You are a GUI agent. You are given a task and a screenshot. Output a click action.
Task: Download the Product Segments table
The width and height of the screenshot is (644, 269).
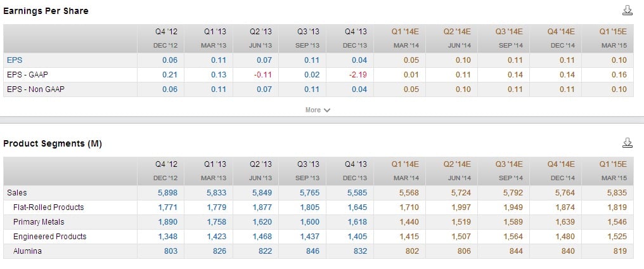click(628, 143)
